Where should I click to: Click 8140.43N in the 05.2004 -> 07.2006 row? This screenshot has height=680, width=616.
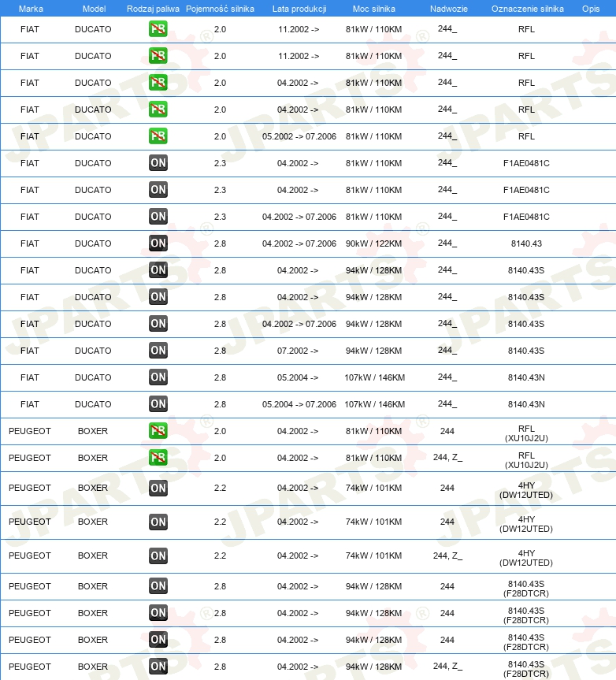526,404
